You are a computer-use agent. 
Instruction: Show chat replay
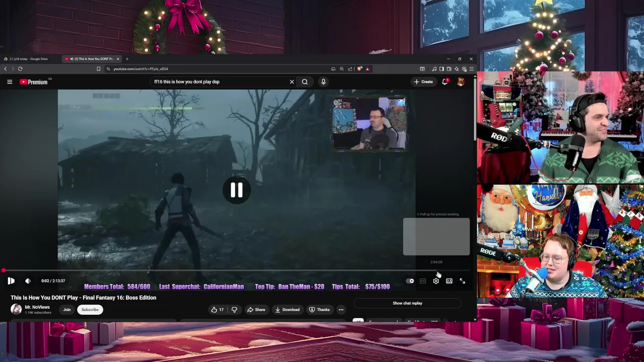[x=408, y=303]
